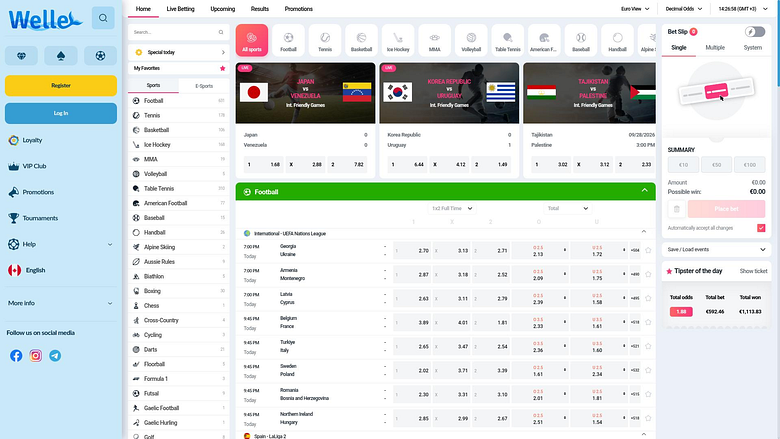Click the diamond casino icon button
Viewport: 780px width, 439px height.
click(21, 56)
